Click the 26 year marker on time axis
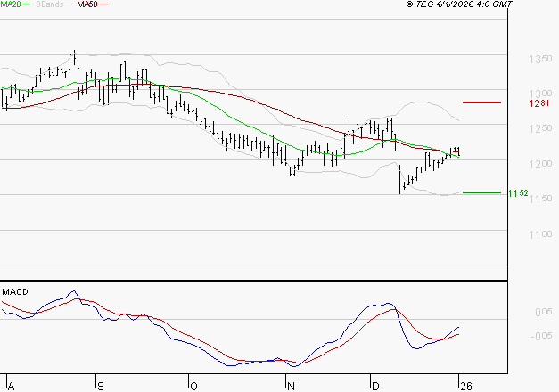The image size is (559, 392). pos(466,387)
